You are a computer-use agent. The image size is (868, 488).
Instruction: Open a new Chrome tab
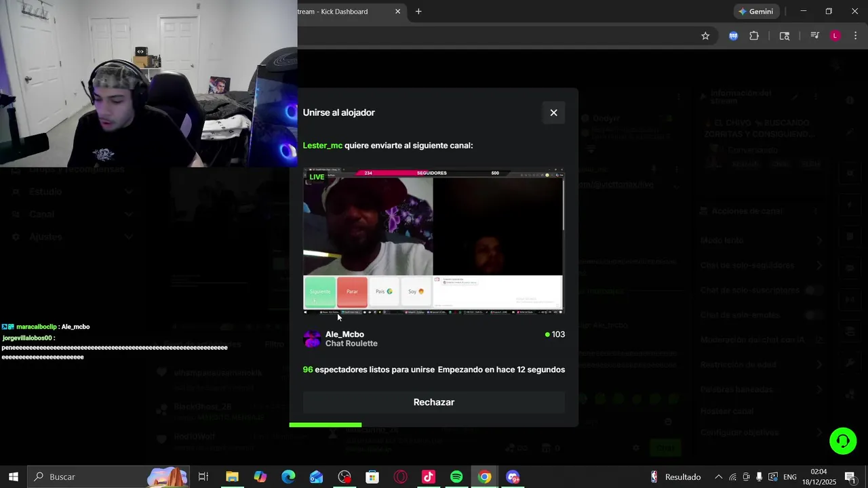pos(418,12)
